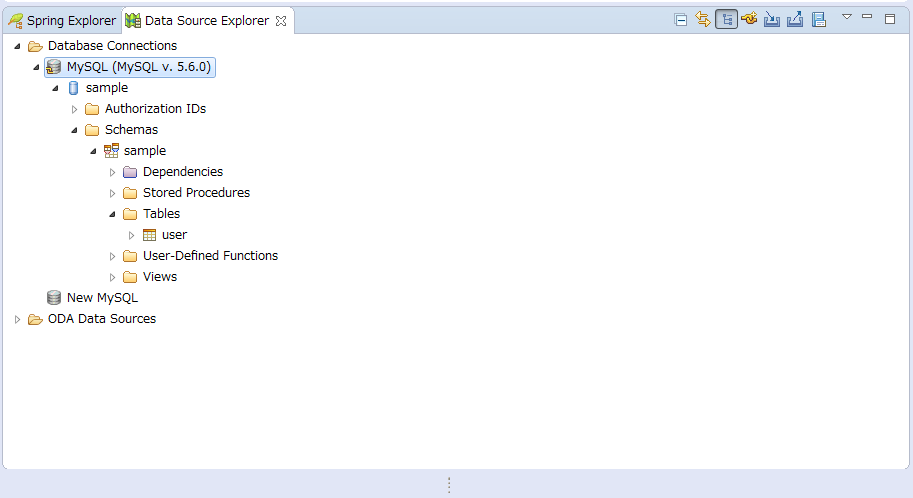The height and width of the screenshot is (498, 913).
Task: Click the Dependencies folder icon
Action: click(x=130, y=172)
